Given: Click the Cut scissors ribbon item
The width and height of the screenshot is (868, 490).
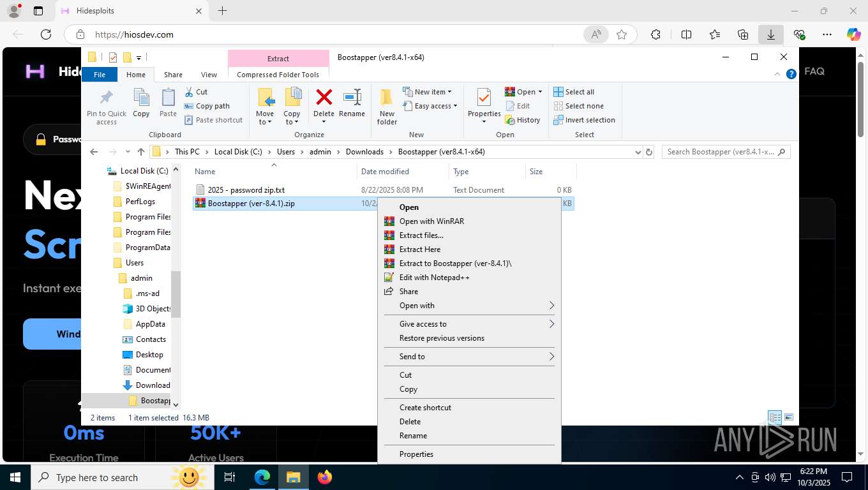Looking at the screenshot, I should [197, 92].
